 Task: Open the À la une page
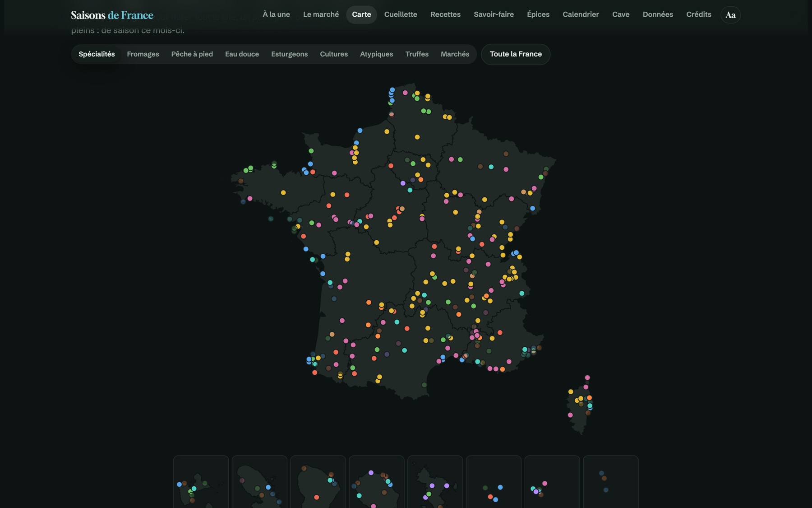[276, 14]
